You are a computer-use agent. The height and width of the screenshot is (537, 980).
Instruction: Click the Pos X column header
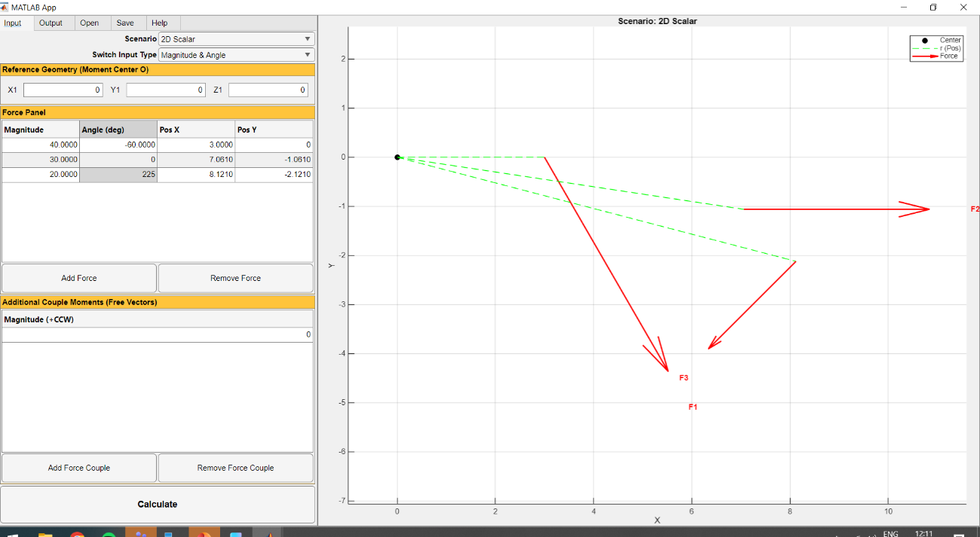pyautogui.click(x=196, y=130)
